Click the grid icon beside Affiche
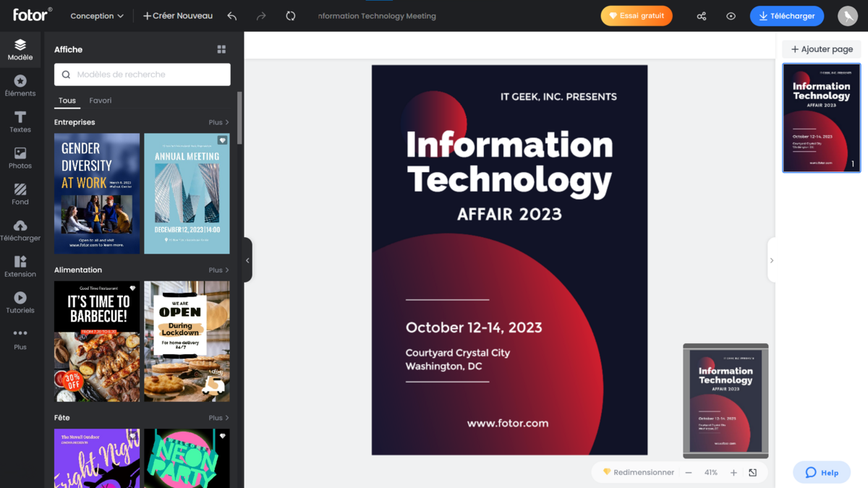 (x=221, y=49)
